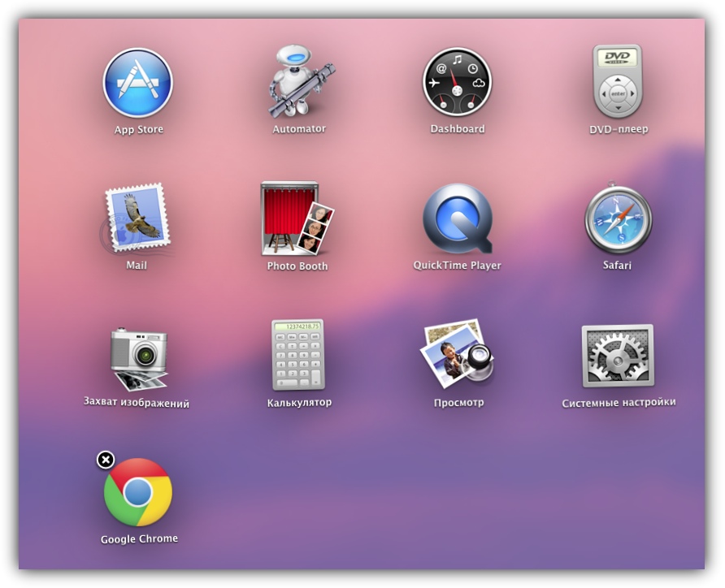The height and width of the screenshot is (588, 725).
Task: Click the "Google Chrome" text label
Action: click(139, 538)
